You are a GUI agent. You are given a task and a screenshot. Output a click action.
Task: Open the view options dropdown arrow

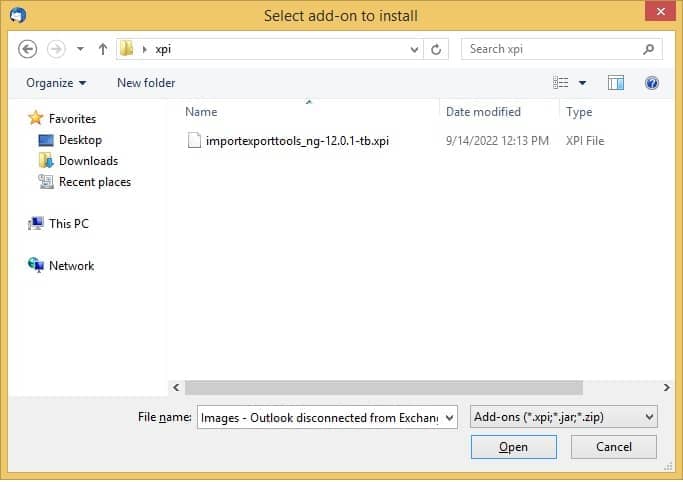coord(582,83)
